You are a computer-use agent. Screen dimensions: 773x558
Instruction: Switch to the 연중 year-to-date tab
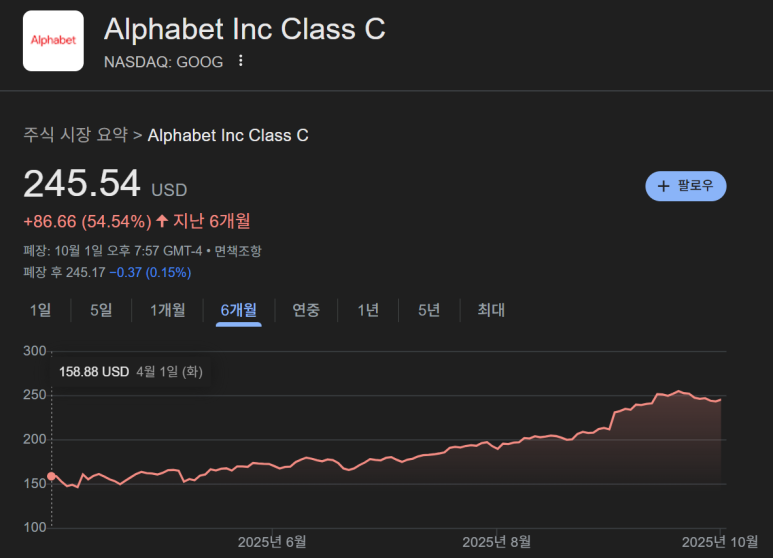[306, 310]
